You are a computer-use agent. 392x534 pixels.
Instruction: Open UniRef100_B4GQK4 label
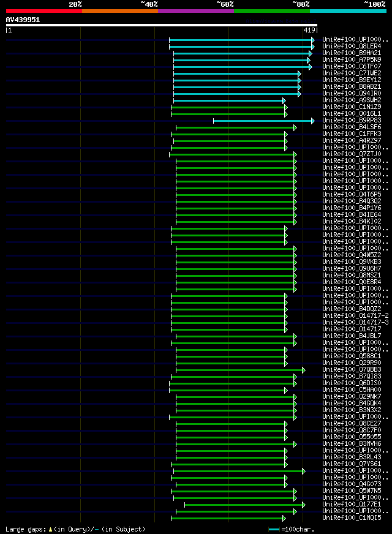(x=352, y=404)
